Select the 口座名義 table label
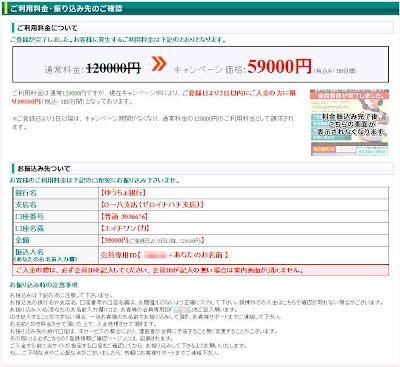This screenshot has height=367, width=400. point(29,228)
